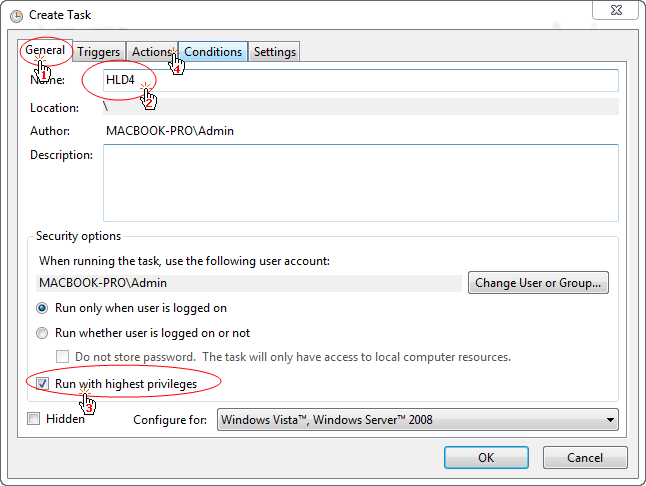This screenshot has width=646, height=486.
Task: Click the Change User or Group button
Action: tap(538, 283)
